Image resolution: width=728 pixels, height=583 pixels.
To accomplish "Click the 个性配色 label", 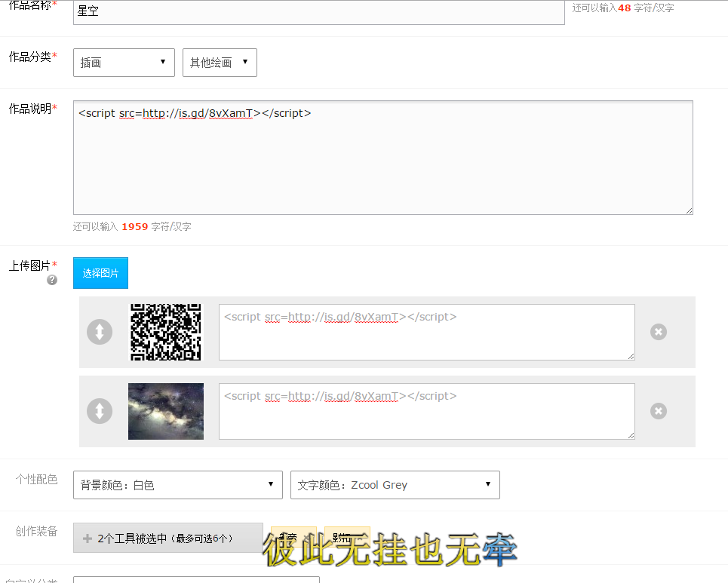I will click(x=36, y=479).
